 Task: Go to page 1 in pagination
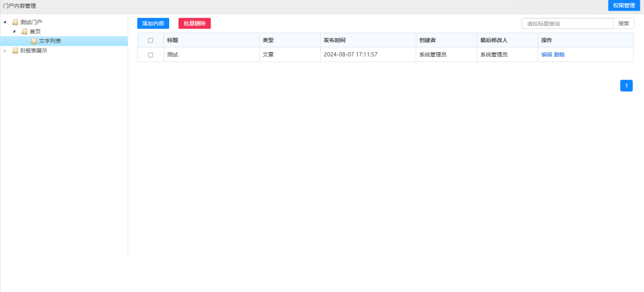[x=626, y=86]
